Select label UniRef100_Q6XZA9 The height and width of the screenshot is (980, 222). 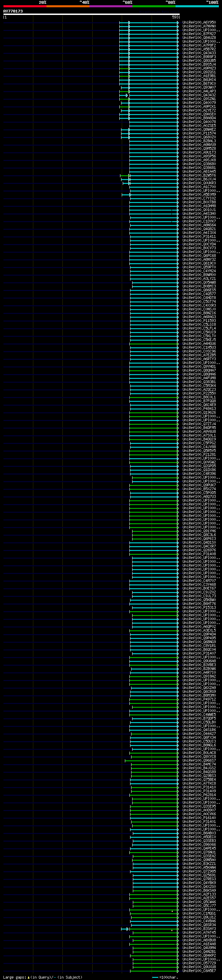coord(199,688)
